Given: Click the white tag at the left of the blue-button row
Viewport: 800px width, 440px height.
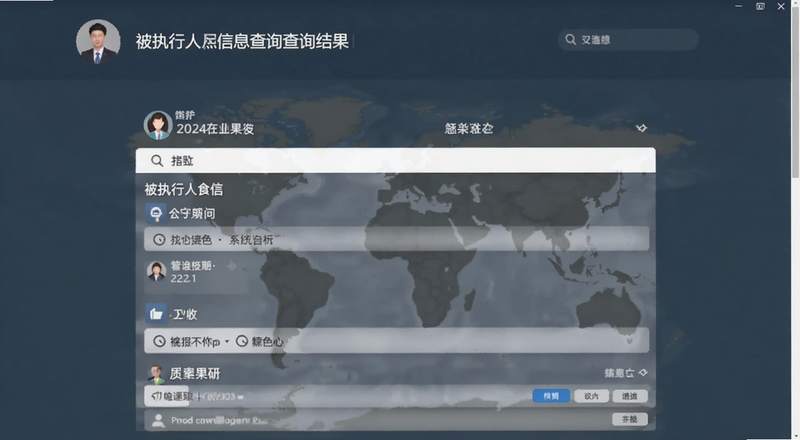Looking at the screenshot, I should point(166,396).
